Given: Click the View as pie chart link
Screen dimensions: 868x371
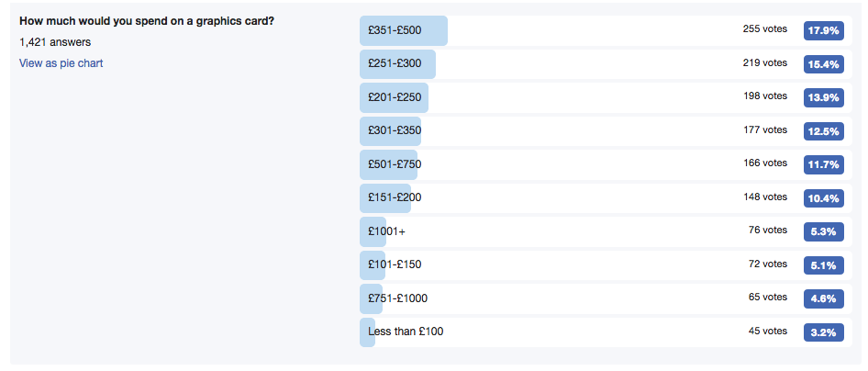Looking at the screenshot, I should [x=61, y=63].
